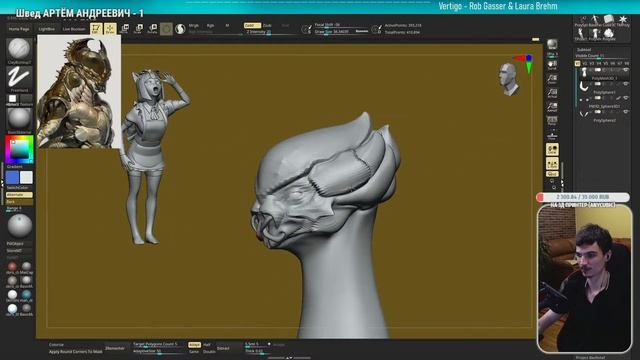Toggle the L.Sym button
The image size is (640, 360).
click(x=552, y=164)
